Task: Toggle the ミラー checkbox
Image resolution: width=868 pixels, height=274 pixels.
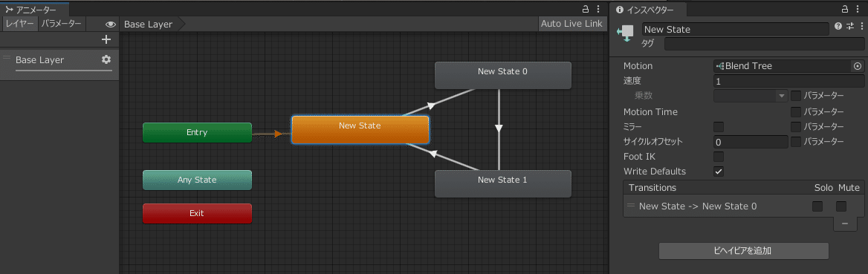Action: [719, 127]
